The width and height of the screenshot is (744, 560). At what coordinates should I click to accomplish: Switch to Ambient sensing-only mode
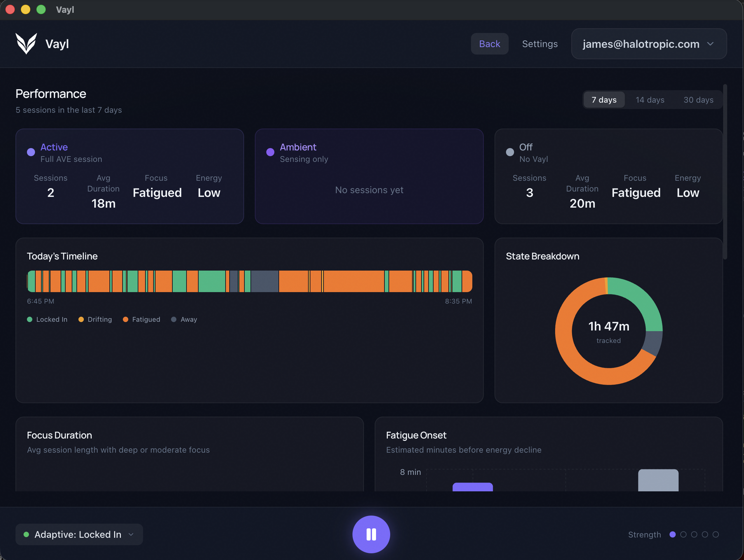click(x=369, y=176)
